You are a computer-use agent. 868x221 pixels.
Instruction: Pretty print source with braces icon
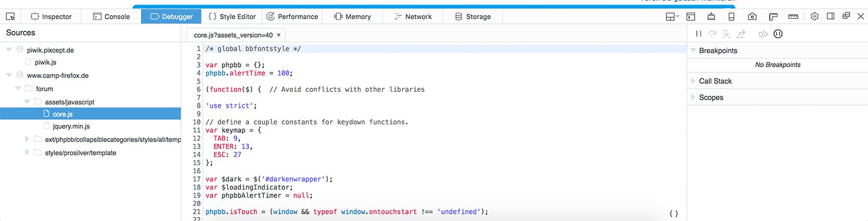674,214
